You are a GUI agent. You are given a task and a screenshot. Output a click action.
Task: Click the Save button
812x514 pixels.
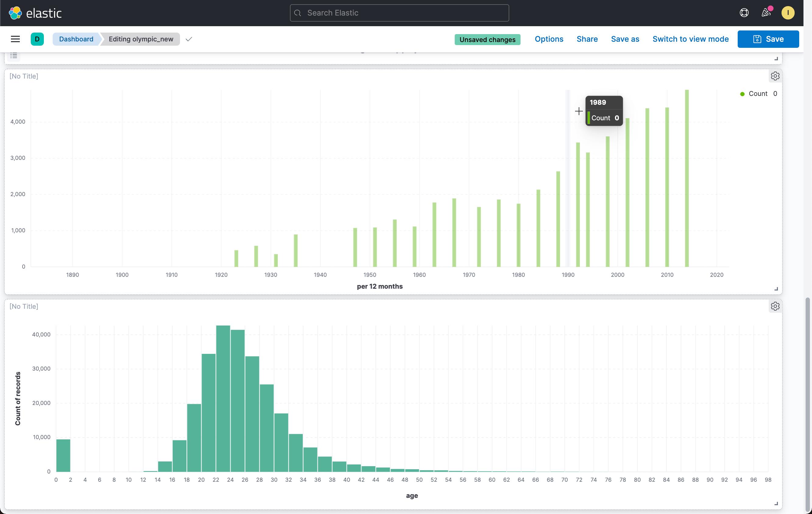pyautogui.click(x=768, y=39)
